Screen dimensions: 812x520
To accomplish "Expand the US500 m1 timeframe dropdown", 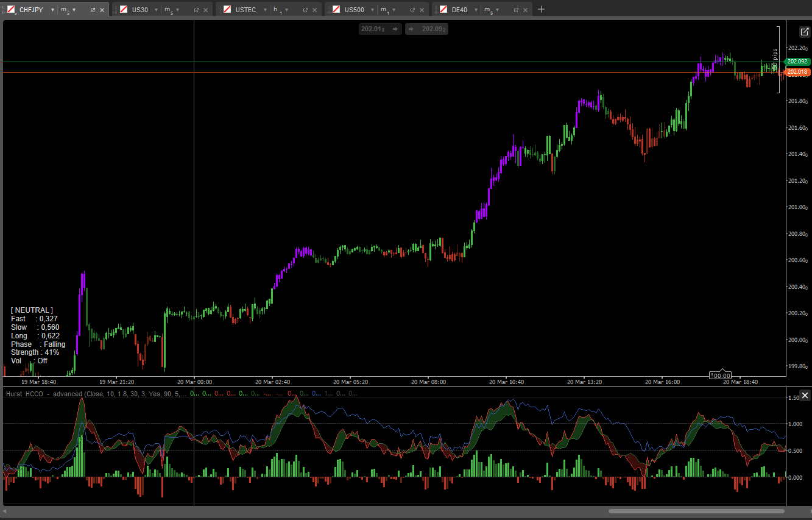I will pos(394,10).
